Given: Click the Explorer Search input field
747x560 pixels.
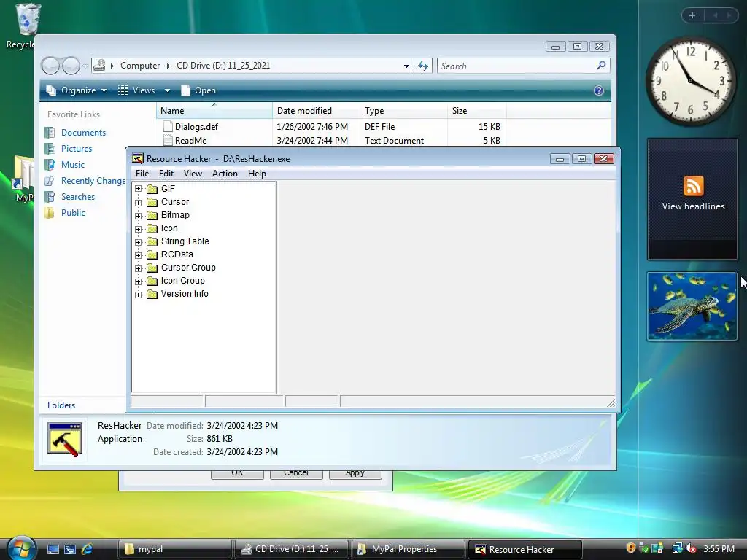Looking at the screenshot, I should (x=516, y=66).
